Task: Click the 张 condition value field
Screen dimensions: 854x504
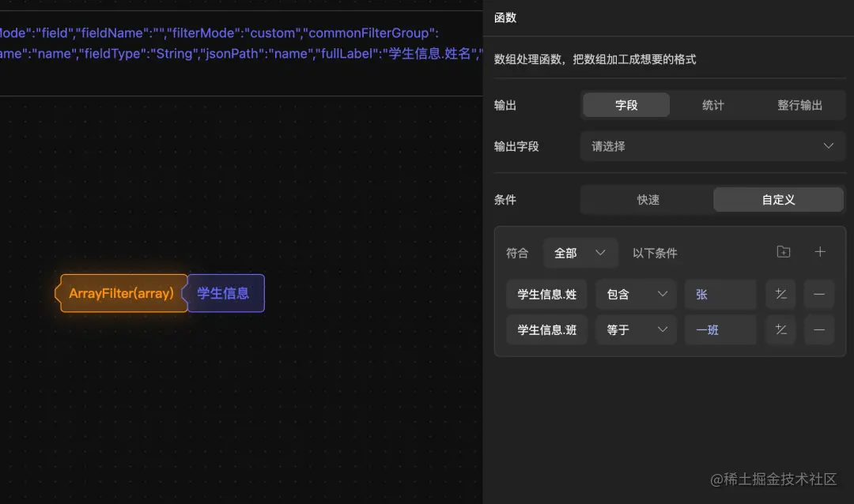Action: (720, 293)
